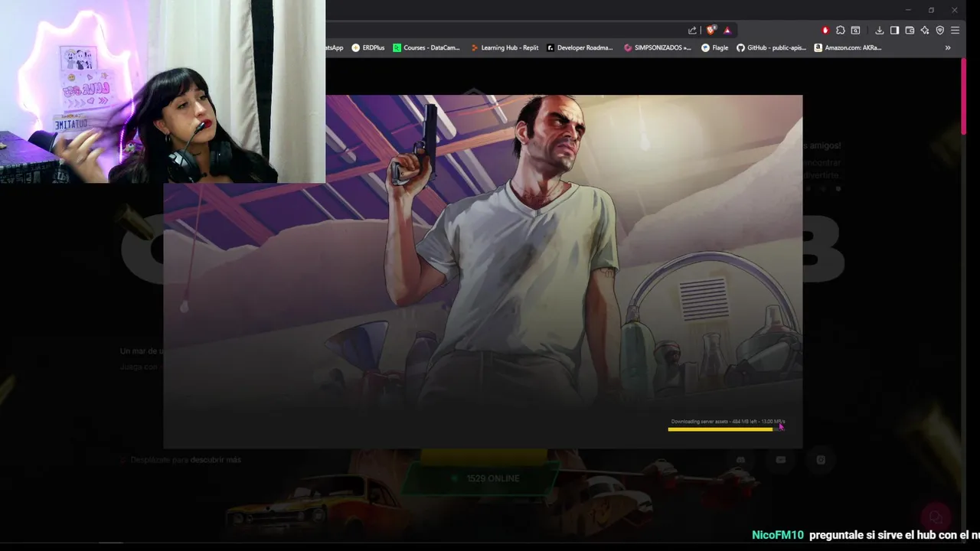Viewport: 980px width, 551px height.
Task: Open the Instagram icon on the webpage
Action: pos(820,460)
